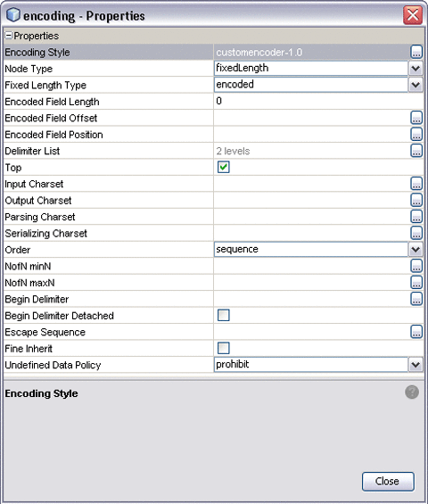Click the customencoder-1.0 value
428x504 pixels.
(x=259, y=52)
